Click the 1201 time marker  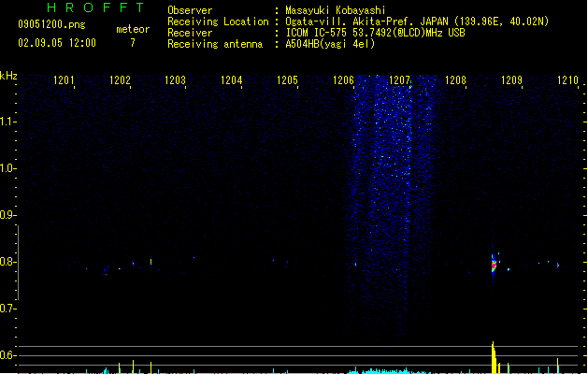64,80
